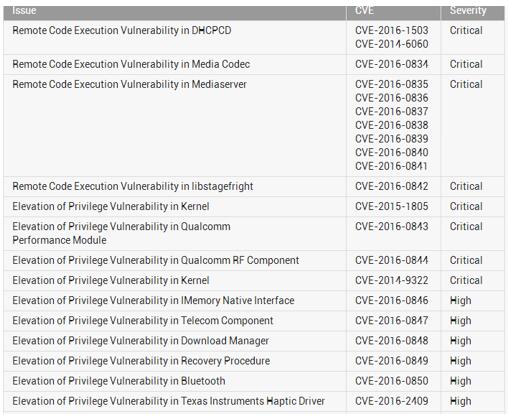The width and height of the screenshot is (509, 416).
Task: Click the CVE-2015-1805 Kernel entry
Action: point(392,206)
